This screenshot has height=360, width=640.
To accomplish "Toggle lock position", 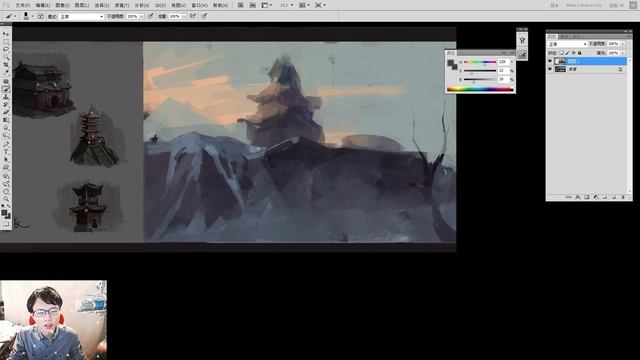I will point(573,53).
